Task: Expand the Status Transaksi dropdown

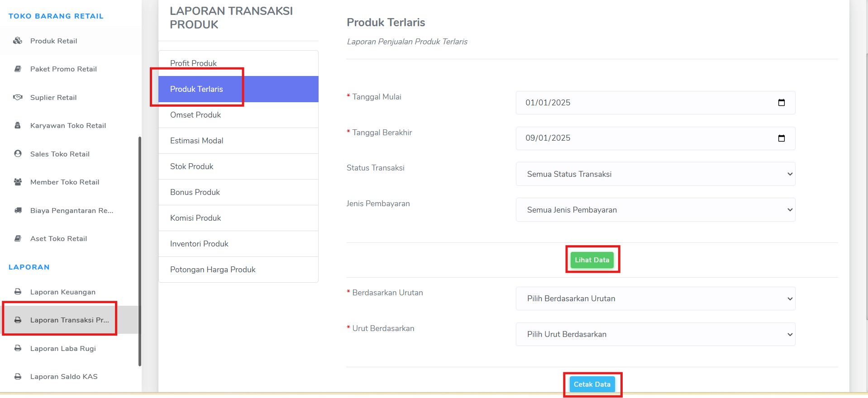Action: coord(655,174)
